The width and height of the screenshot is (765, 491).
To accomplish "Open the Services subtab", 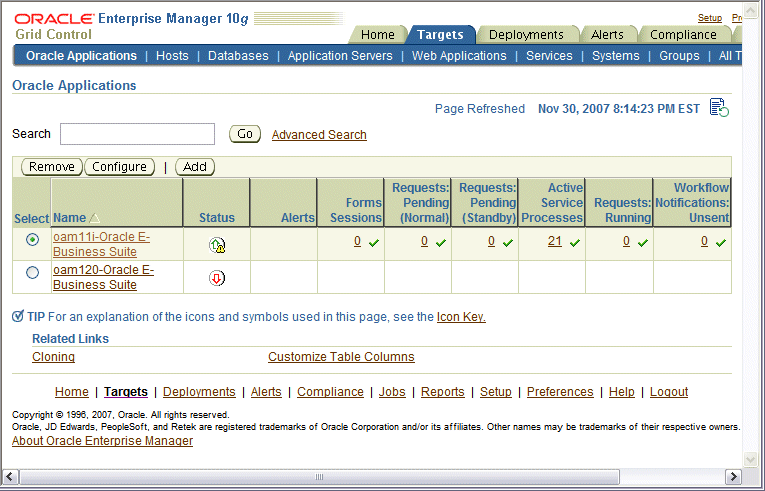I will click(549, 56).
